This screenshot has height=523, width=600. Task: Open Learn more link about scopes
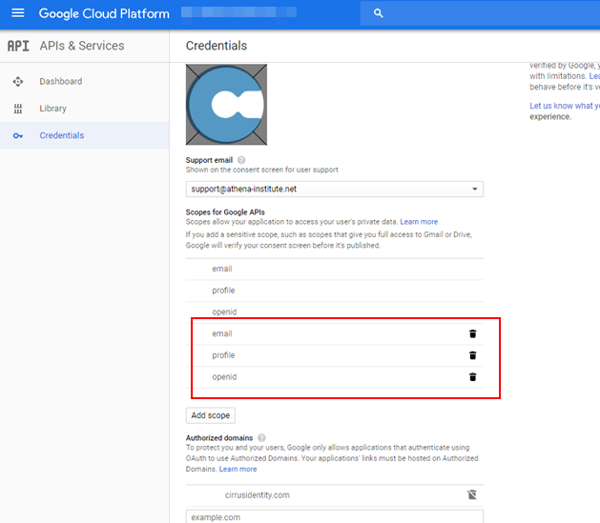pos(419,222)
